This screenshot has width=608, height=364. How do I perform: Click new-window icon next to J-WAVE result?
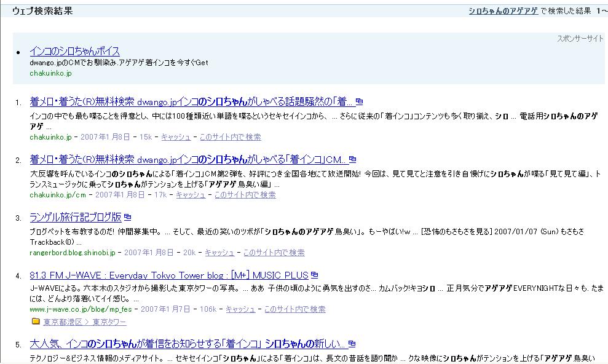click(315, 275)
